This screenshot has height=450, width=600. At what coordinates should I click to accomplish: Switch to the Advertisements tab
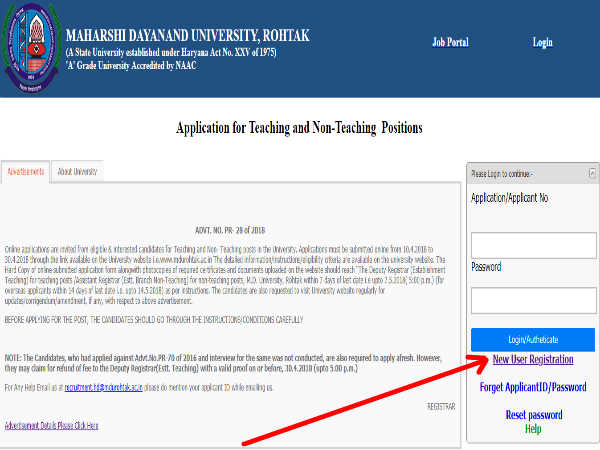pos(26,172)
